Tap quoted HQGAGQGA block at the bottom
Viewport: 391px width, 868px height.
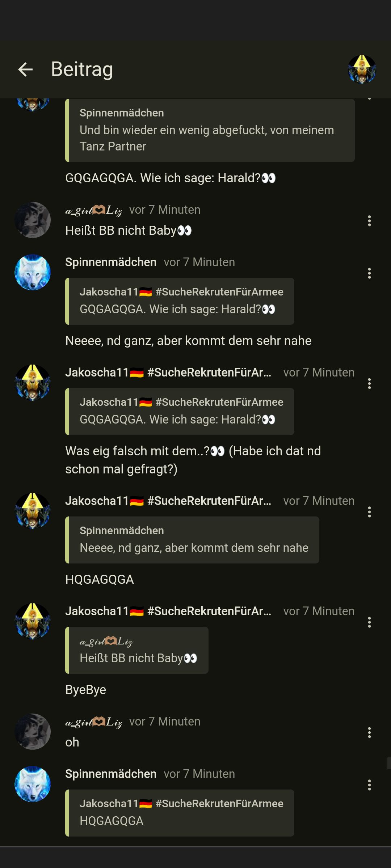pyautogui.click(x=180, y=813)
